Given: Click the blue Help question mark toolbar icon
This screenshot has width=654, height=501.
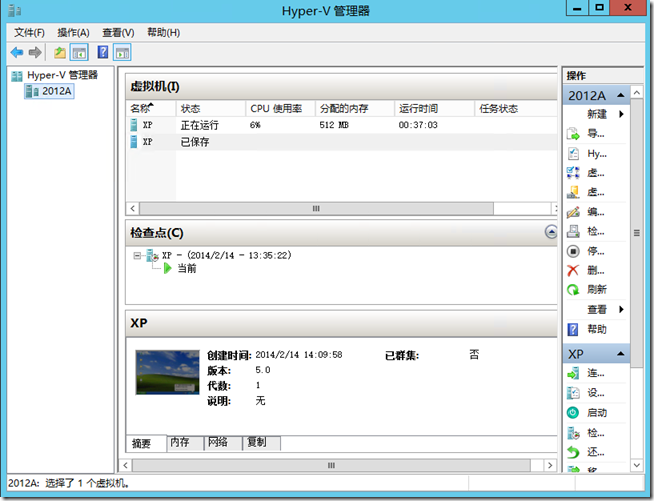Looking at the screenshot, I should click(x=103, y=53).
